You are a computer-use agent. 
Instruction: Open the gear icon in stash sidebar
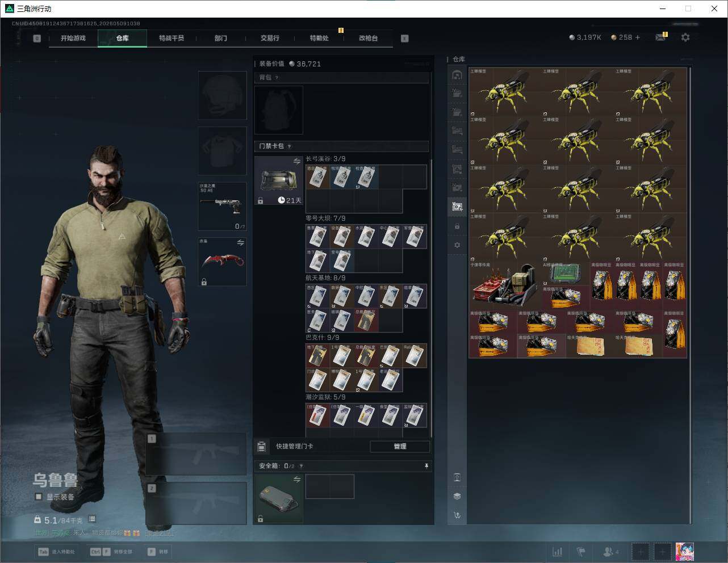click(x=457, y=245)
